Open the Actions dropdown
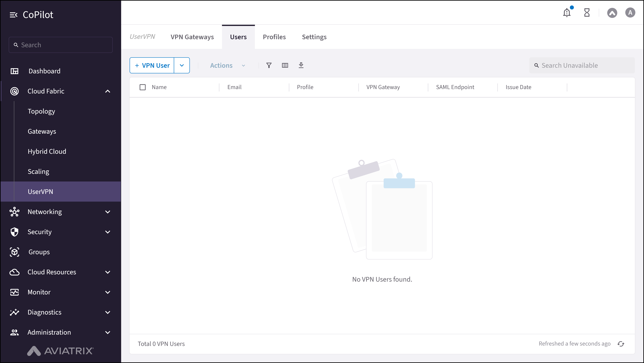The height and width of the screenshot is (363, 644). tap(227, 65)
